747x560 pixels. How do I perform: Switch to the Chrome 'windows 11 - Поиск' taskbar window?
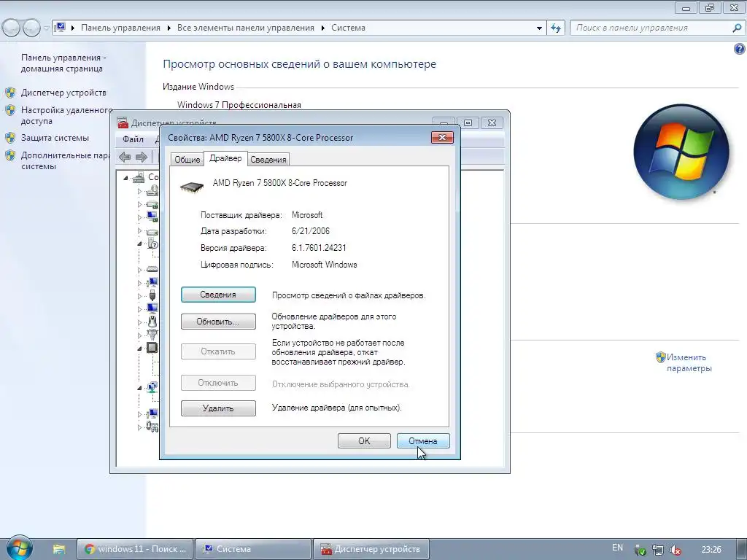(x=135, y=549)
